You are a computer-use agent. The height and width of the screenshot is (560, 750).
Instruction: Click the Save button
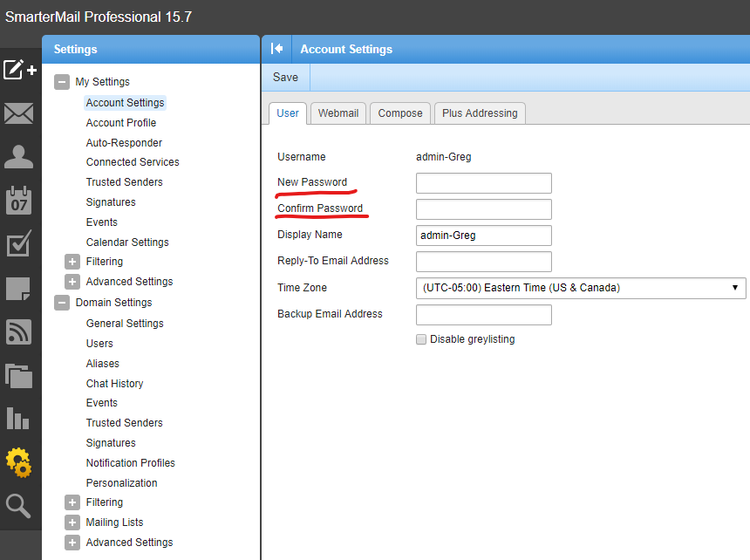point(285,77)
